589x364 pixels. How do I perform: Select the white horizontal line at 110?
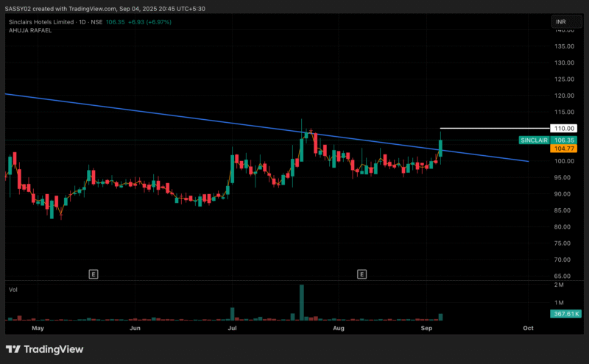486,128
